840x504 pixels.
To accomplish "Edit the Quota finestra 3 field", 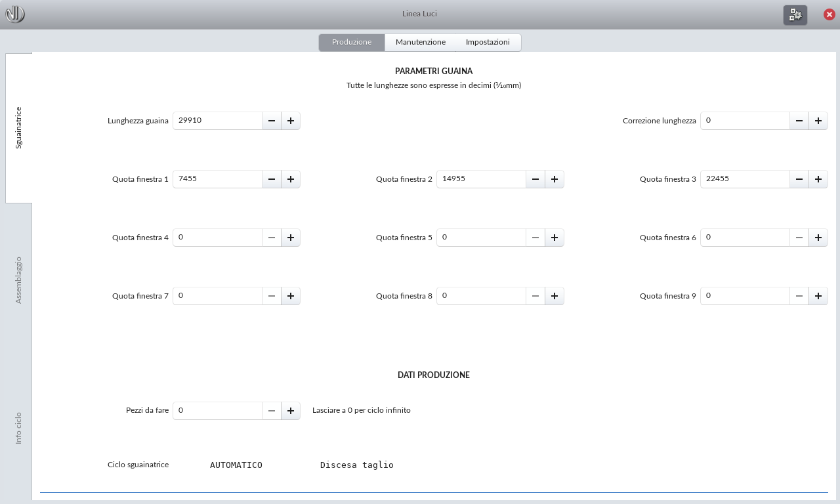I will (745, 179).
